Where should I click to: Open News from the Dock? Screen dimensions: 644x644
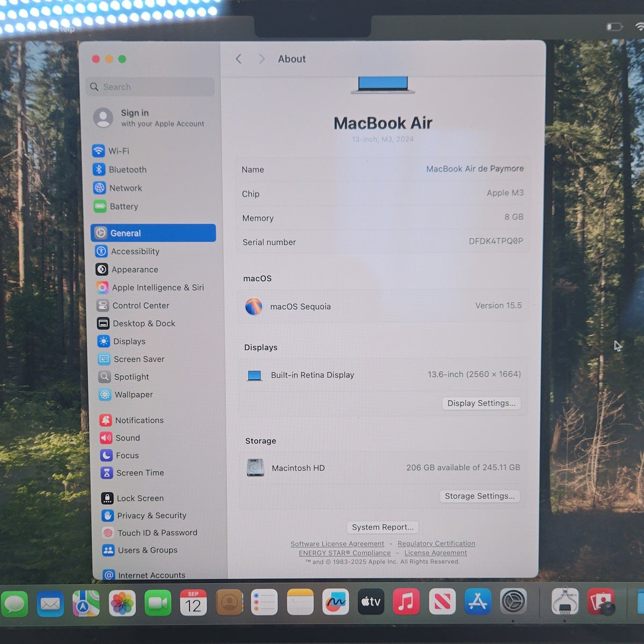coord(442,602)
